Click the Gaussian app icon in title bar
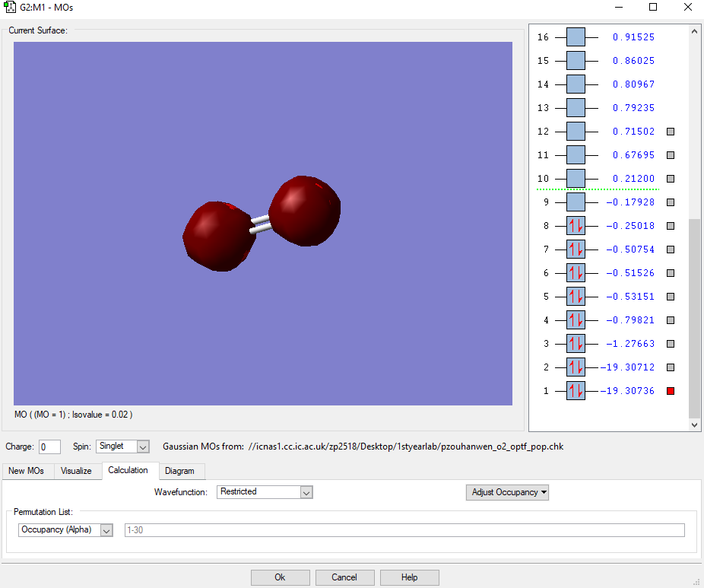Screen dimensions: 704x588 coord(10,8)
